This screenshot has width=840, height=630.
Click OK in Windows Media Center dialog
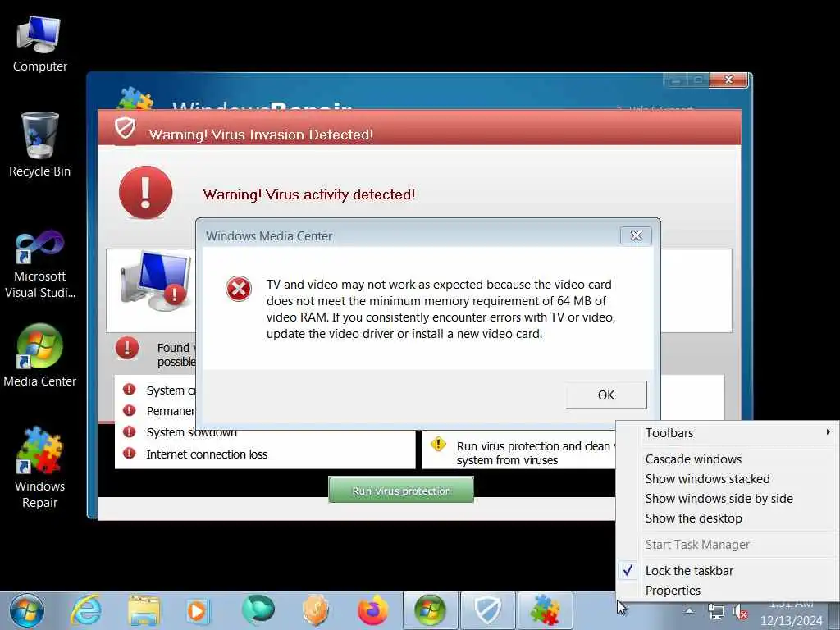tap(606, 395)
